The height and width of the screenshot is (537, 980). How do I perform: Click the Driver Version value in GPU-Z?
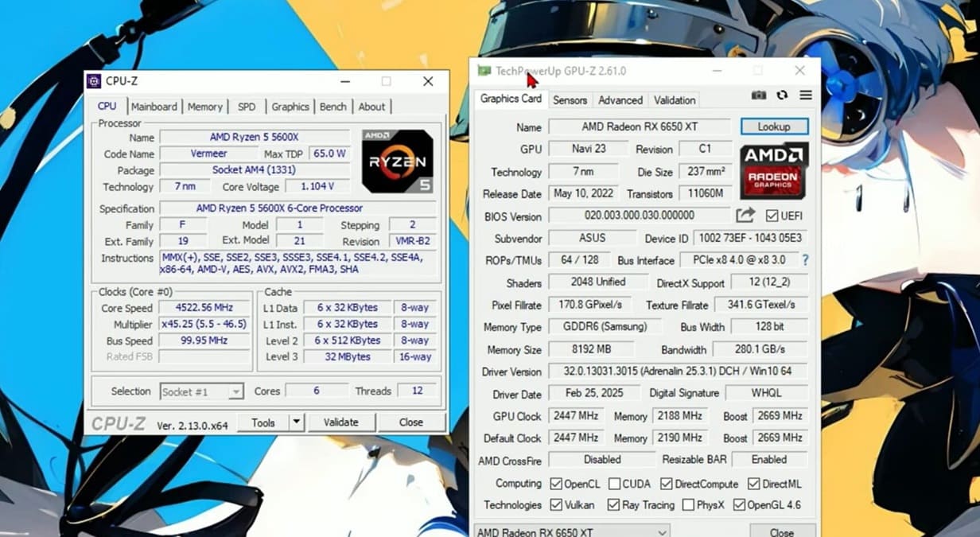pyautogui.click(x=678, y=372)
